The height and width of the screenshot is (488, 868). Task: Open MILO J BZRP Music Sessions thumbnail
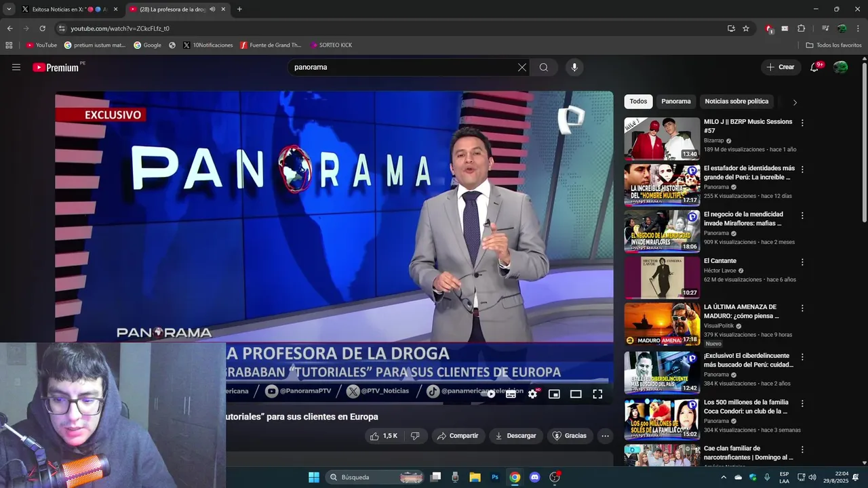(662, 139)
